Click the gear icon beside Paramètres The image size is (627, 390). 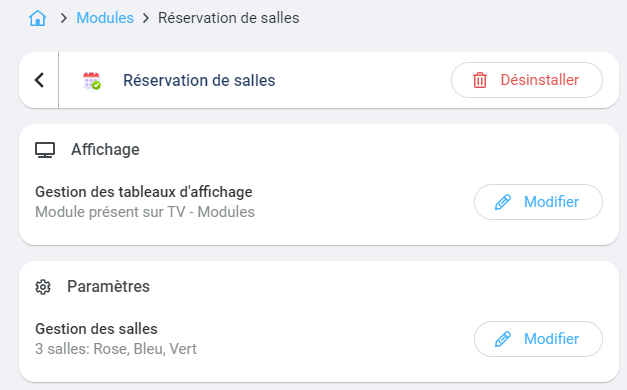pyautogui.click(x=43, y=287)
